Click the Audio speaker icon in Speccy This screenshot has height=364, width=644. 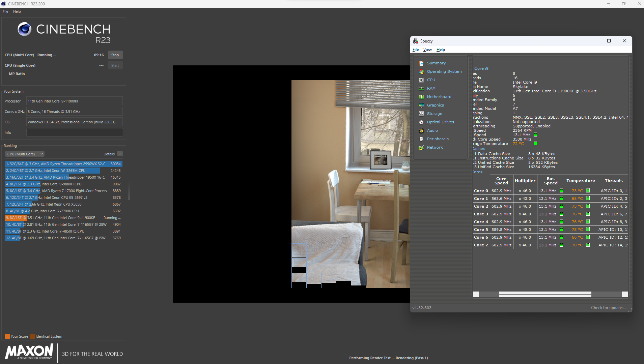tap(421, 130)
